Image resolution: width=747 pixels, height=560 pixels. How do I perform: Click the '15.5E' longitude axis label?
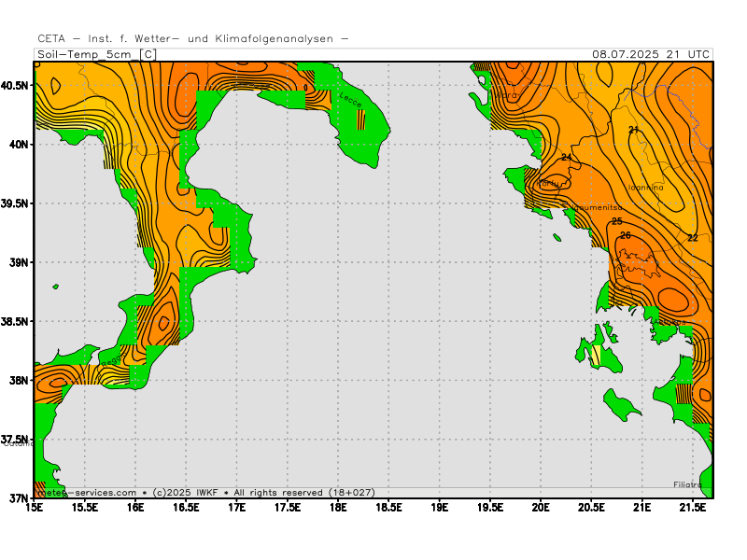[85, 508]
